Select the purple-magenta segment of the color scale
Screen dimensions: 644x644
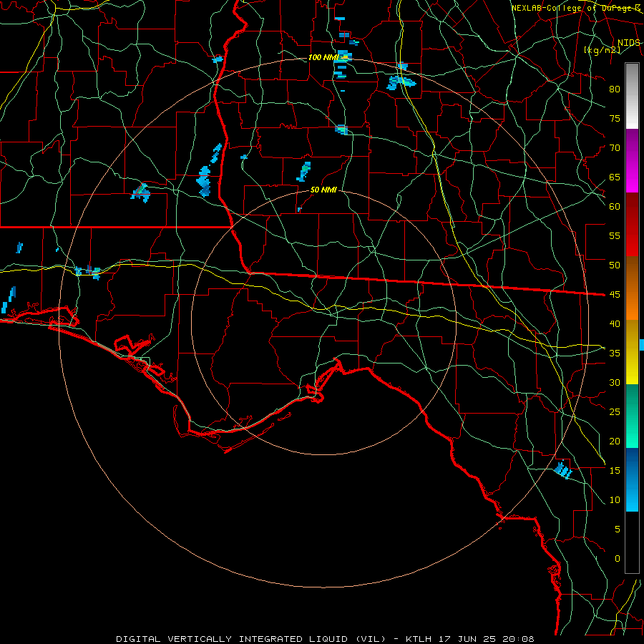click(632, 160)
